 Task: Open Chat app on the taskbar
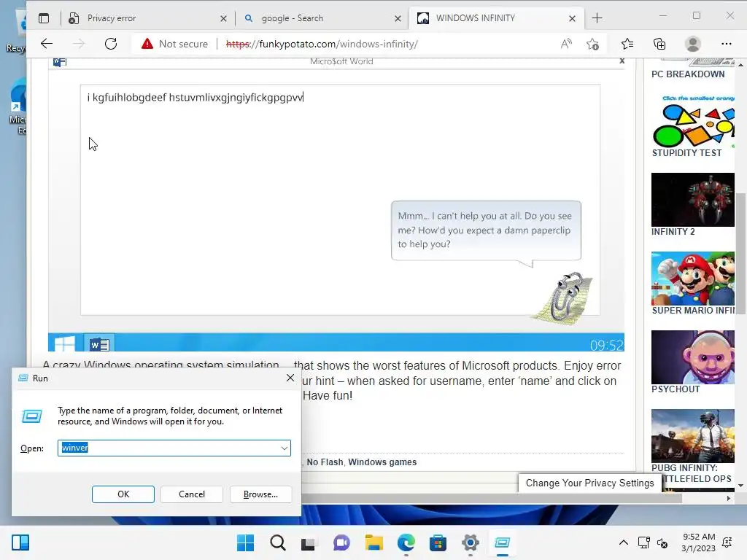coord(341,542)
